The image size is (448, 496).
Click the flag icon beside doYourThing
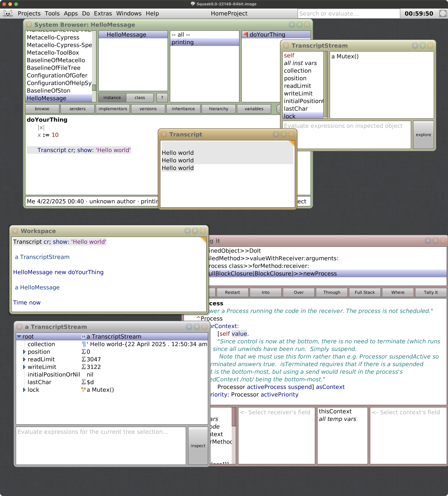pyautogui.click(x=245, y=34)
